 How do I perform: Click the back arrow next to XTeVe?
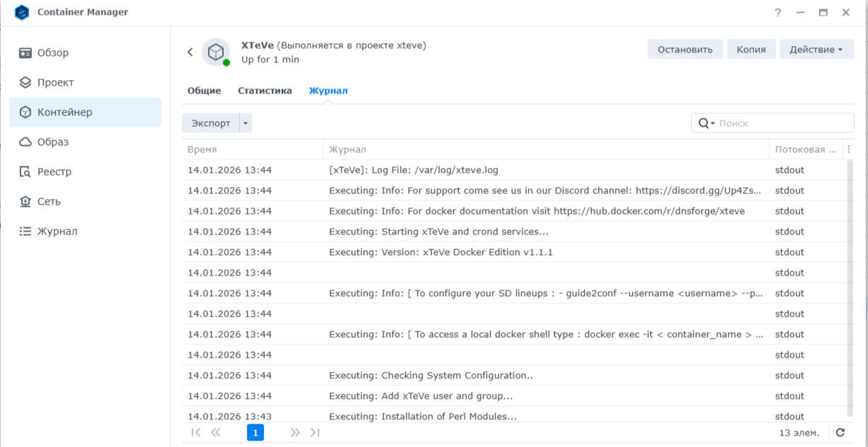(x=190, y=52)
